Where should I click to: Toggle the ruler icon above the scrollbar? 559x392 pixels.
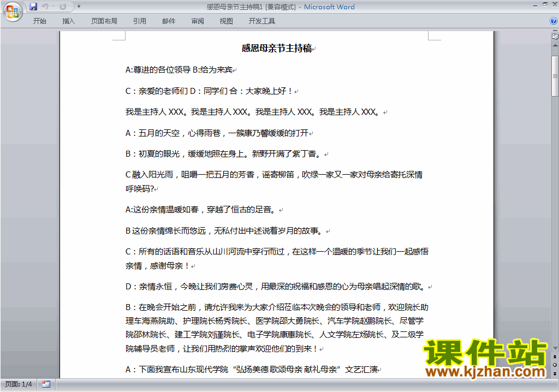[x=555, y=36]
